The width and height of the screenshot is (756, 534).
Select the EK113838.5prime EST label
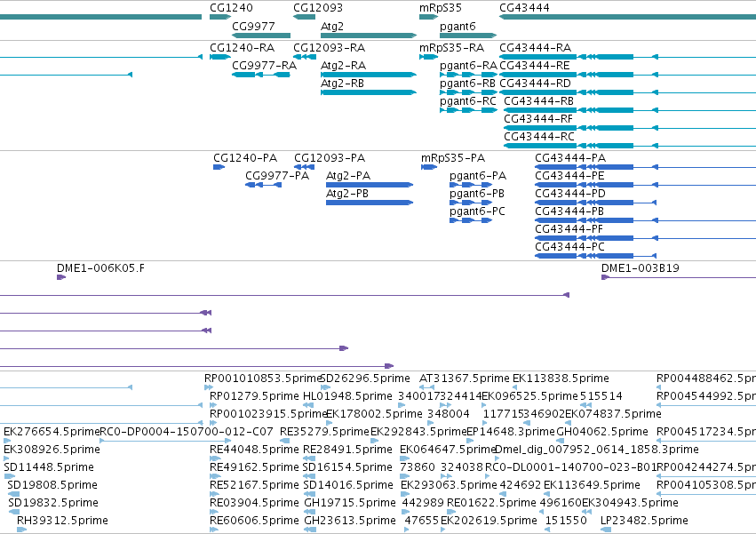[561, 379]
